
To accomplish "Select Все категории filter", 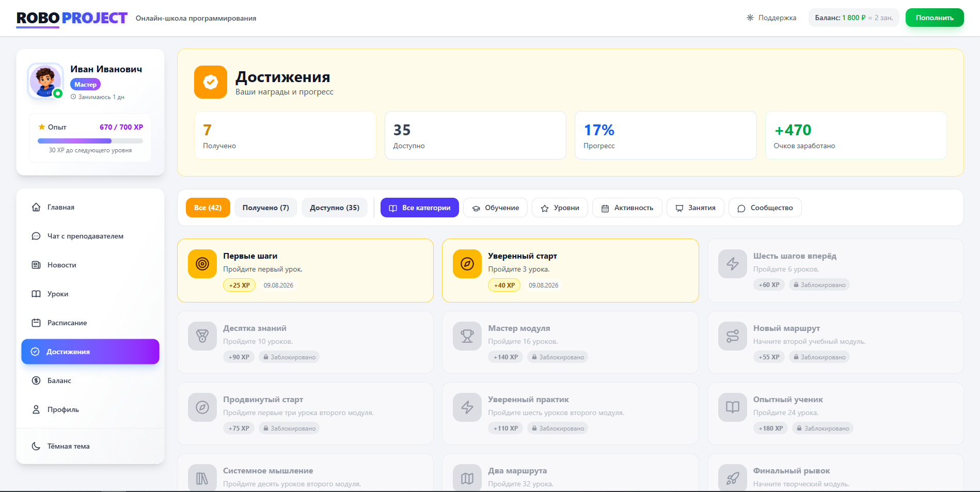I will click(x=420, y=208).
